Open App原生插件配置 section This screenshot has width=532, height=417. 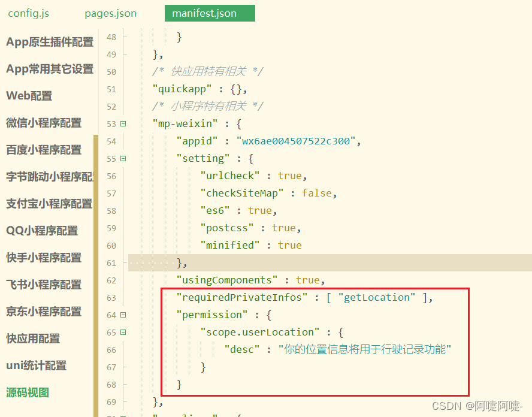pos(50,42)
